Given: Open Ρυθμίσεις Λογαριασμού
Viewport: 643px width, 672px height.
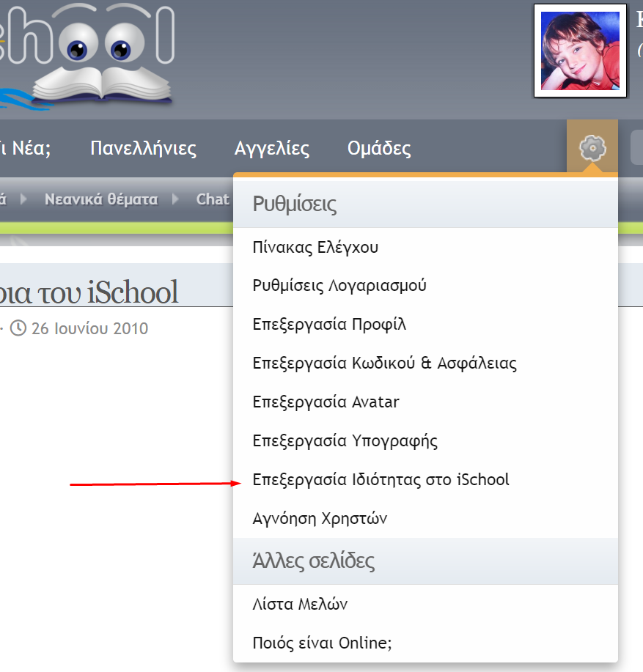Looking at the screenshot, I should [339, 286].
